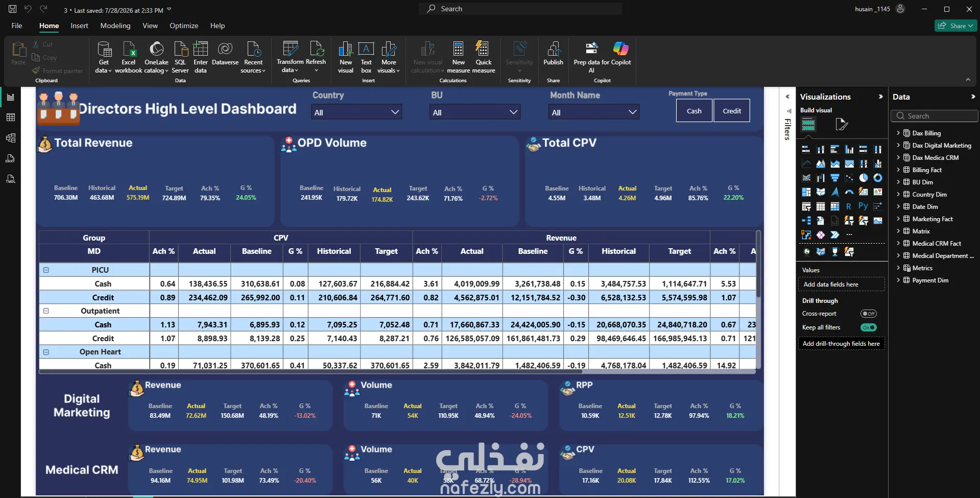Expand the Marketing Fact table
The height and width of the screenshot is (498, 980).
898,219
